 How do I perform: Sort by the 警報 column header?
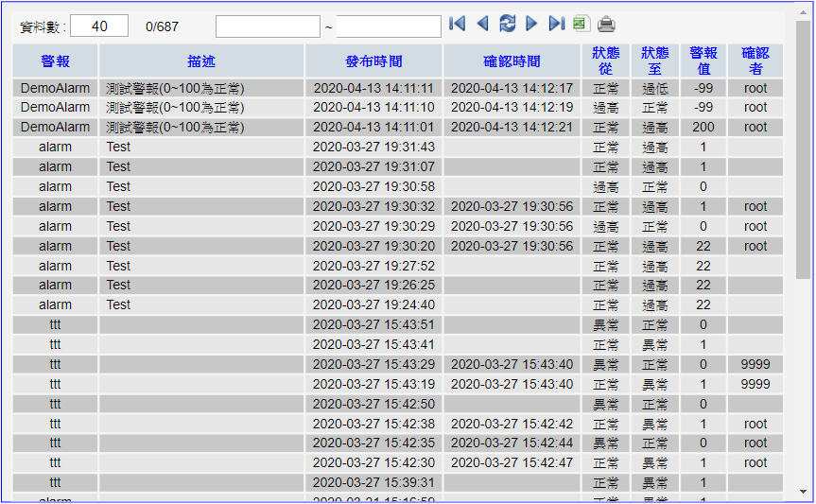[55, 61]
